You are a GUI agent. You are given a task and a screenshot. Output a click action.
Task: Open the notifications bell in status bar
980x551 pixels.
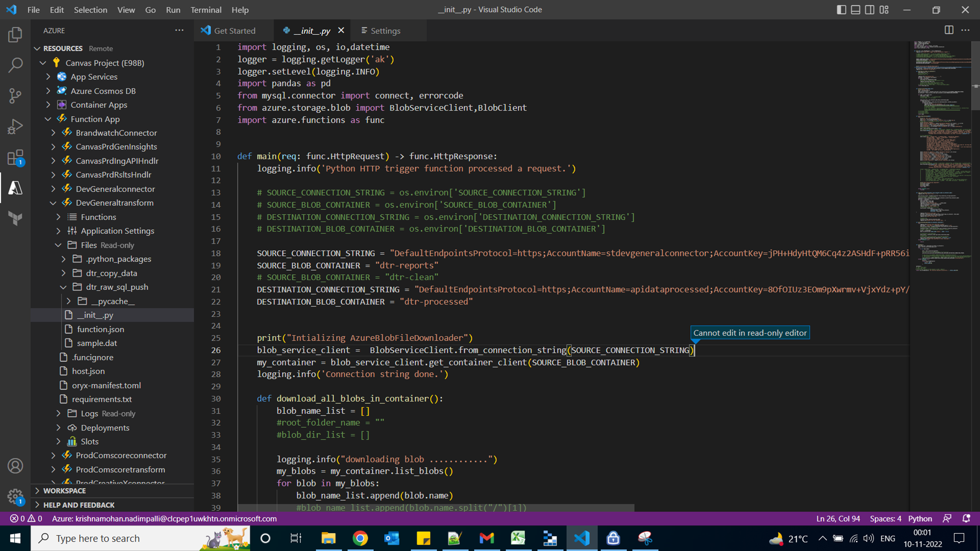[x=966, y=518]
